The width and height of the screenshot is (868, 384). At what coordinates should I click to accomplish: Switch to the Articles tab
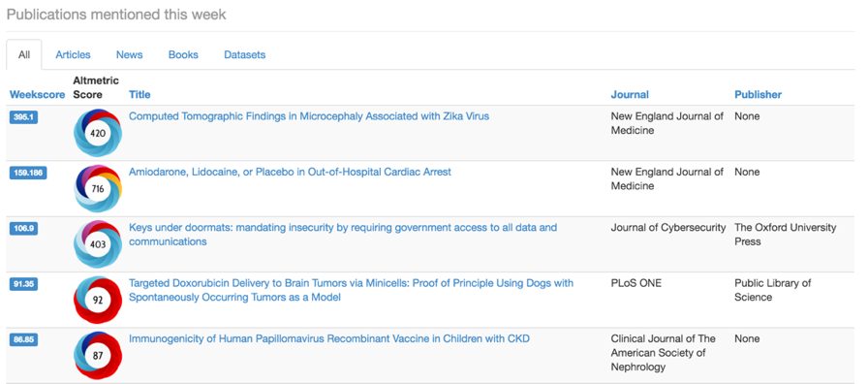coord(73,55)
